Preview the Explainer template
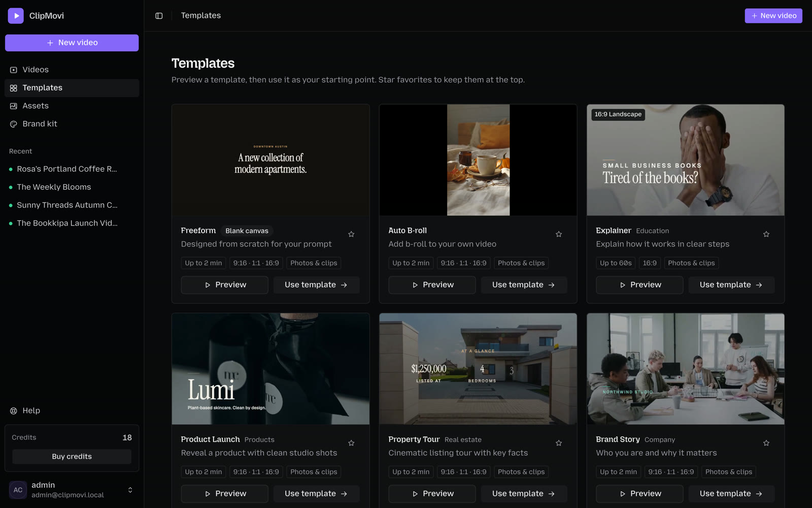 [x=639, y=285]
